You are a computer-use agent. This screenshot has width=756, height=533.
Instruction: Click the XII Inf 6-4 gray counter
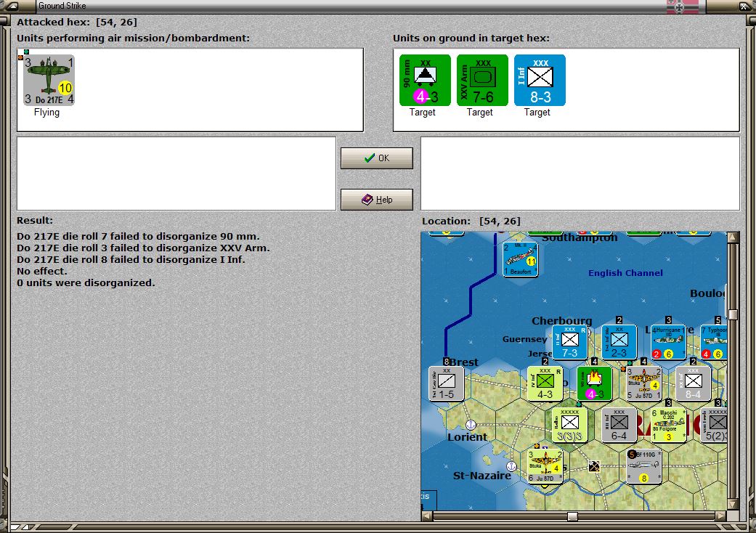coord(619,425)
